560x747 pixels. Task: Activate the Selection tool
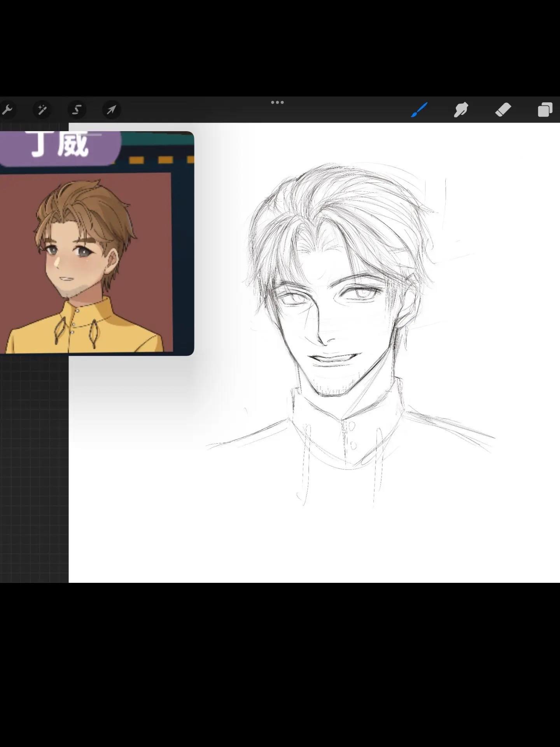[77, 110]
